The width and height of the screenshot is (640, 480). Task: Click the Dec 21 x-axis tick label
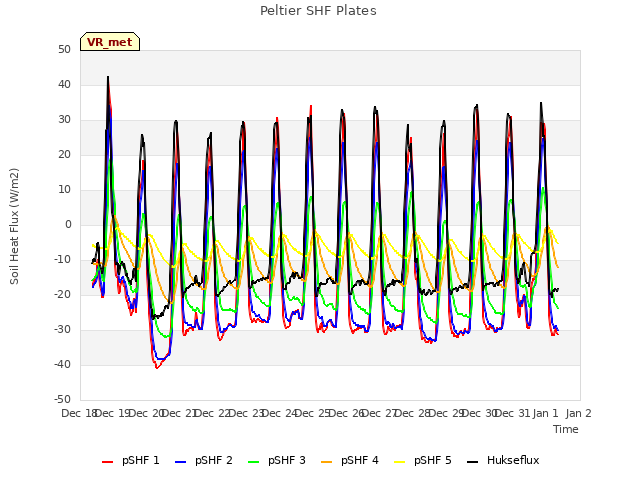179,413
